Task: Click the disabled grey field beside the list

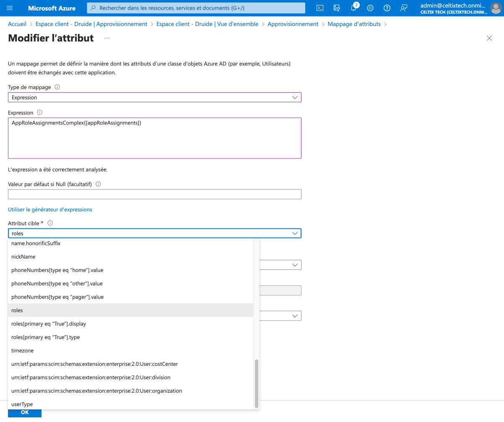Action: pyautogui.click(x=281, y=290)
